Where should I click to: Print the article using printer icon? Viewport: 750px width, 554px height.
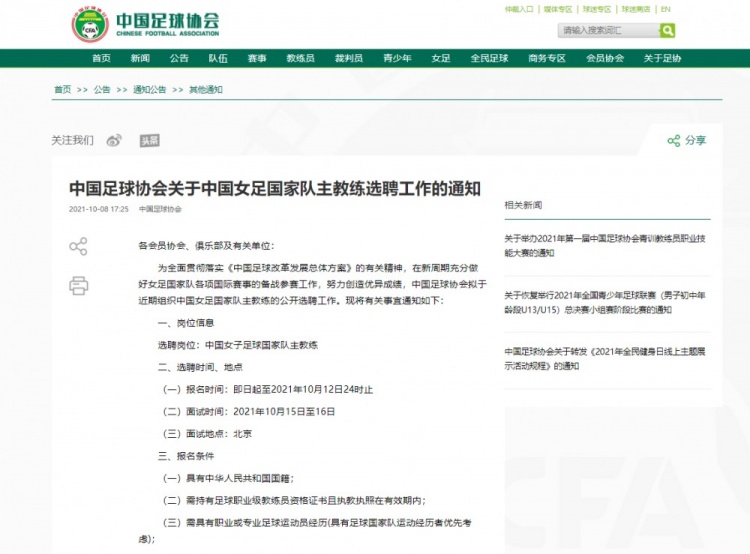(78, 286)
